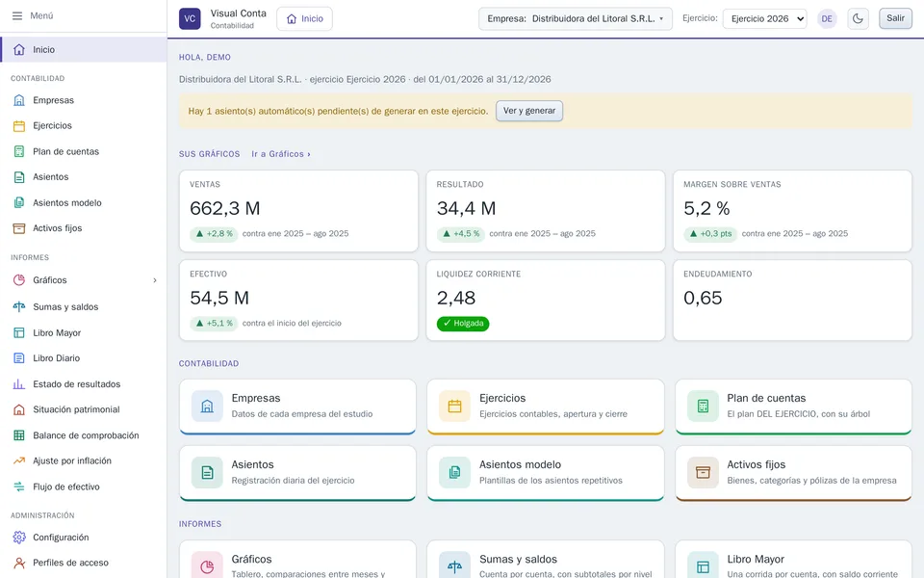The width and height of the screenshot is (924, 578).
Task: Open Asientos from the sidebar menu
Action: click(x=84, y=177)
